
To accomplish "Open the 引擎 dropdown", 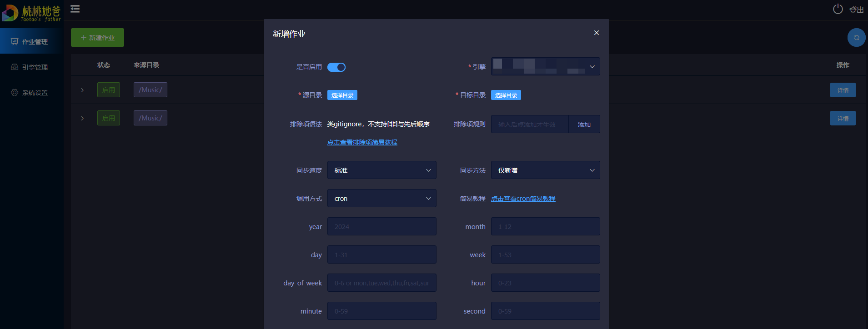I will 545,66.
